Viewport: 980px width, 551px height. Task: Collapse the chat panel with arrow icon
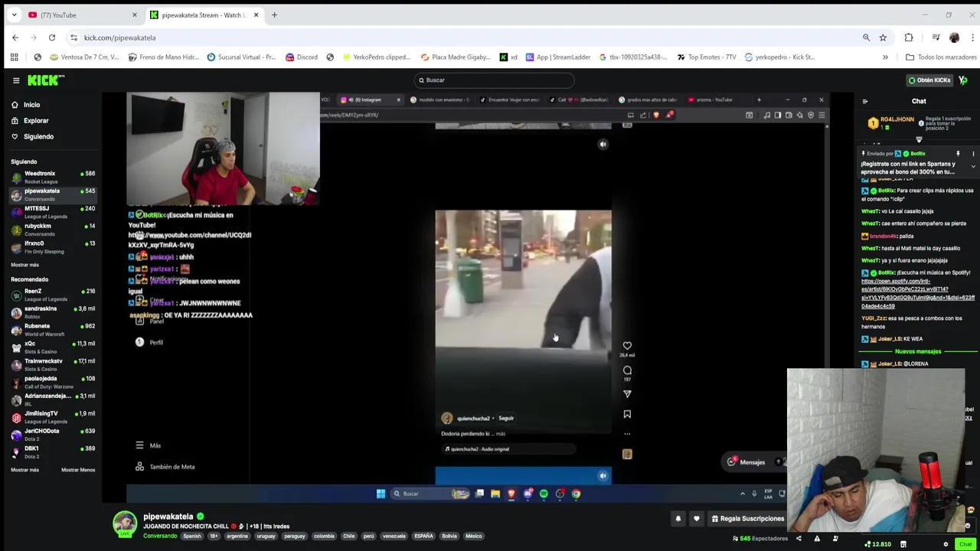(865, 101)
